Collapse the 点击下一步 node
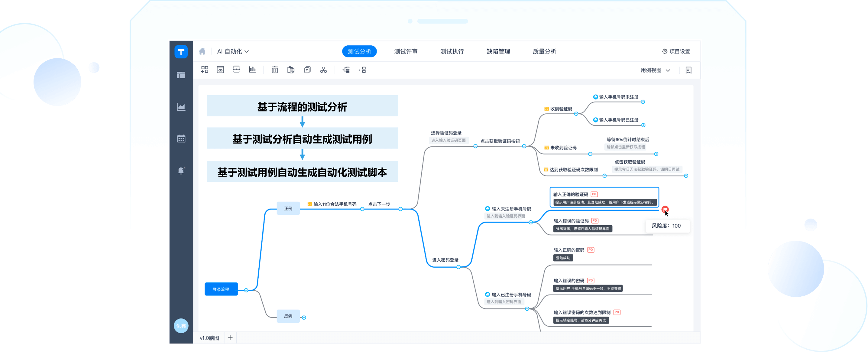 [x=401, y=209]
